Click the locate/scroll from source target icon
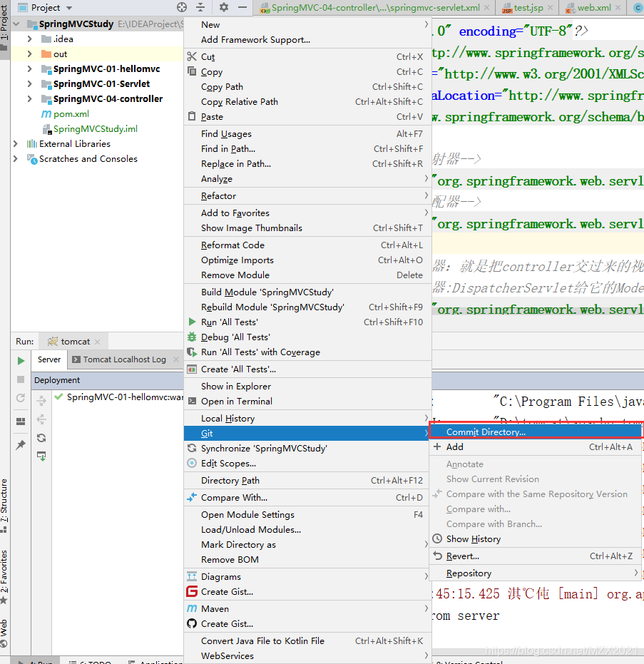This screenshot has height=664, width=644. pyautogui.click(x=182, y=7)
